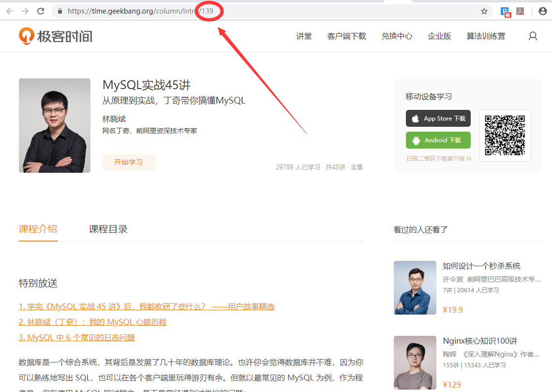Open the course Nginx核心知识100讲
The height and width of the screenshot is (392, 552).
pyautogui.click(x=480, y=341)
